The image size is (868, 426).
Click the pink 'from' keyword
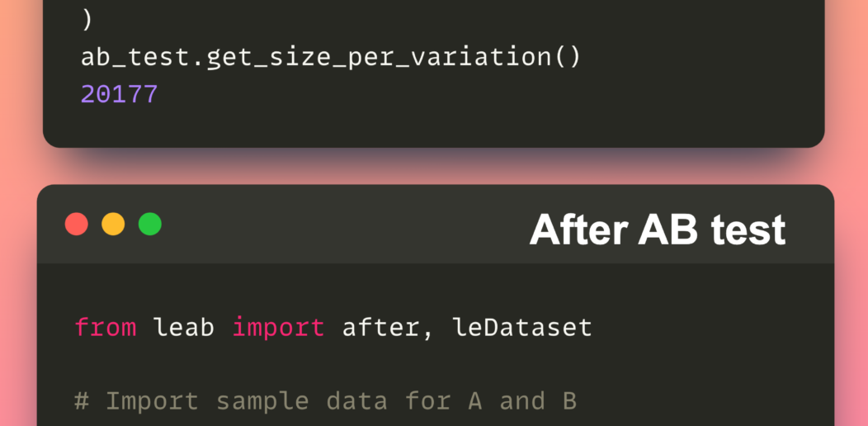click(x=105, y=327)
